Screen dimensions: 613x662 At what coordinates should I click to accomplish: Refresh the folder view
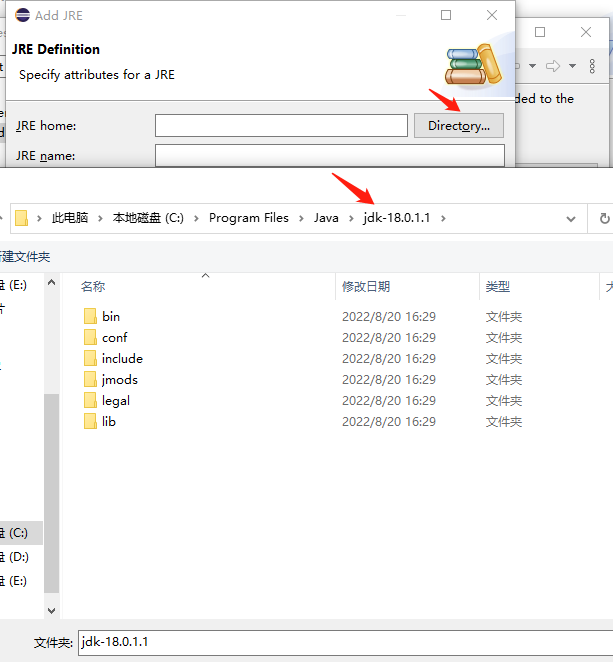coord(604,218)
